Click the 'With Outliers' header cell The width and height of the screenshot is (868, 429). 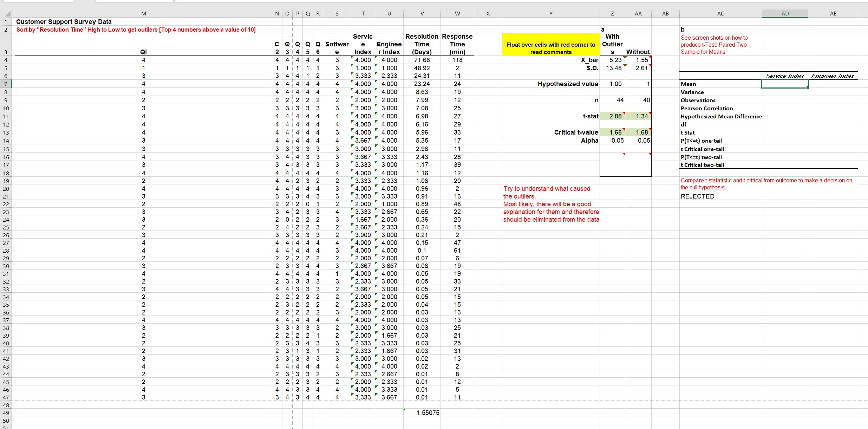click(x=612, y=44)
